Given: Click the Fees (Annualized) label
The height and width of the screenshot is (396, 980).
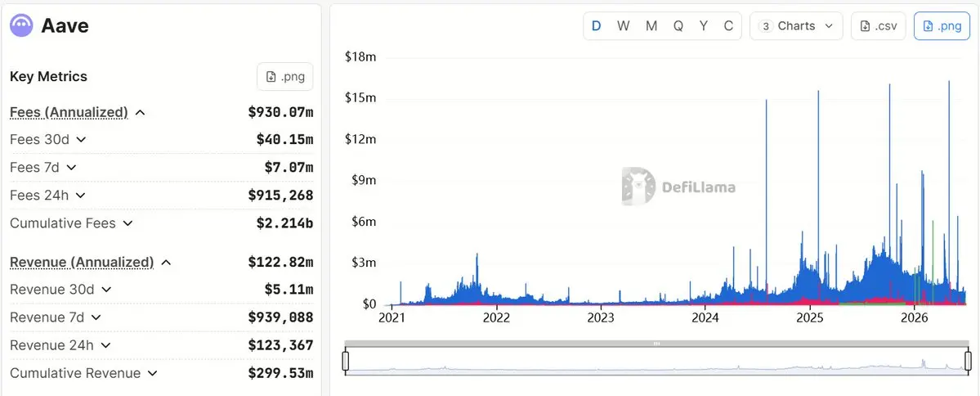Looking at the screenshot, I should click(69, 113).
